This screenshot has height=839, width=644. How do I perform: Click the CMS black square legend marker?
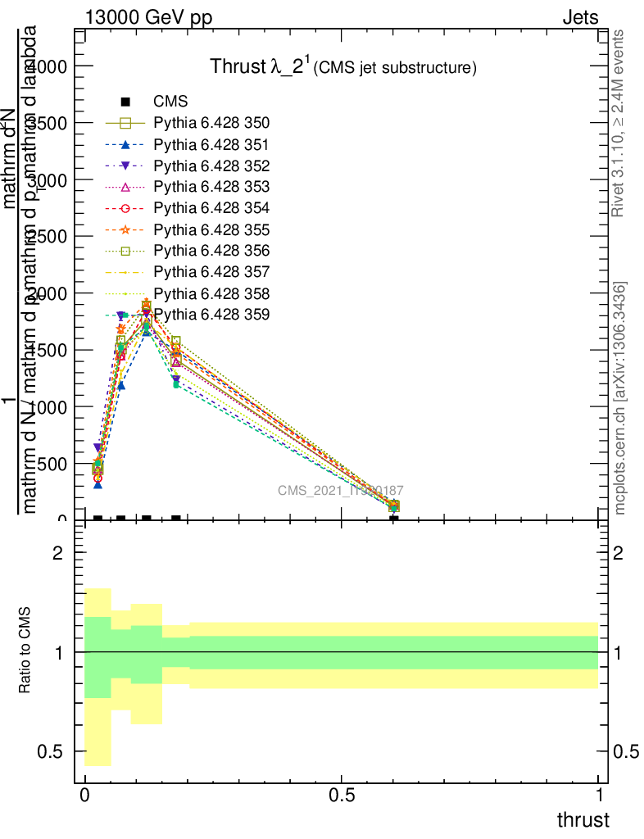tap(125, 102)
